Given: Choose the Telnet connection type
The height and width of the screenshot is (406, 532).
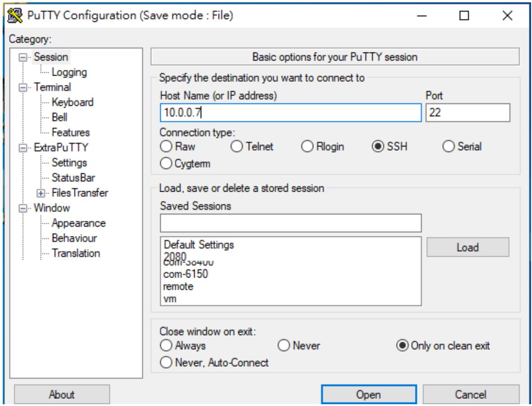Looking at the screenshot, I should pyautogui.click(x=252, y=146).
